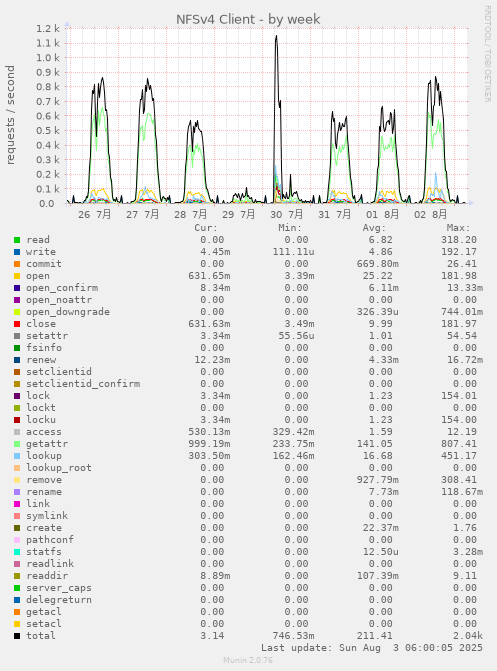Click the 0.5 k y-axis label
Viewport: 497px width, 671px height.
(x=48, y=131)
